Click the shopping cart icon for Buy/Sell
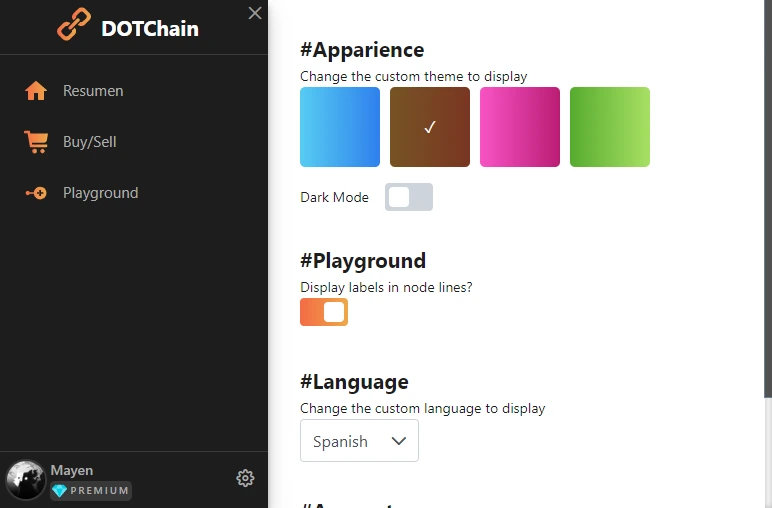The width and height of the screenshot is (772, 508). tap(36, 142)
